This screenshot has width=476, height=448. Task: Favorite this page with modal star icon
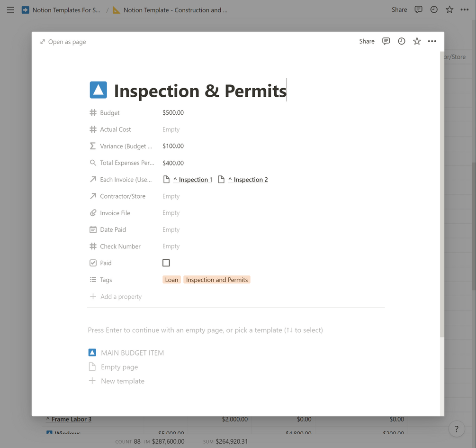coord(417,41)
